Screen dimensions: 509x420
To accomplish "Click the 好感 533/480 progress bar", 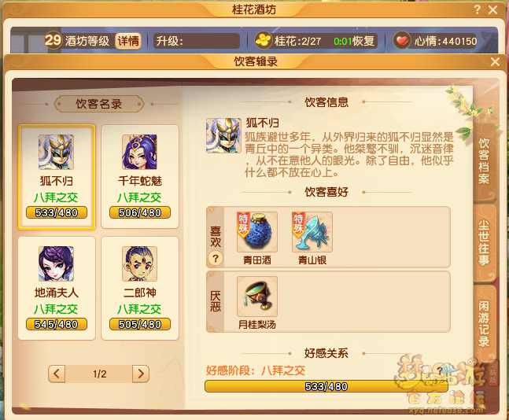I will click(326, 386).
